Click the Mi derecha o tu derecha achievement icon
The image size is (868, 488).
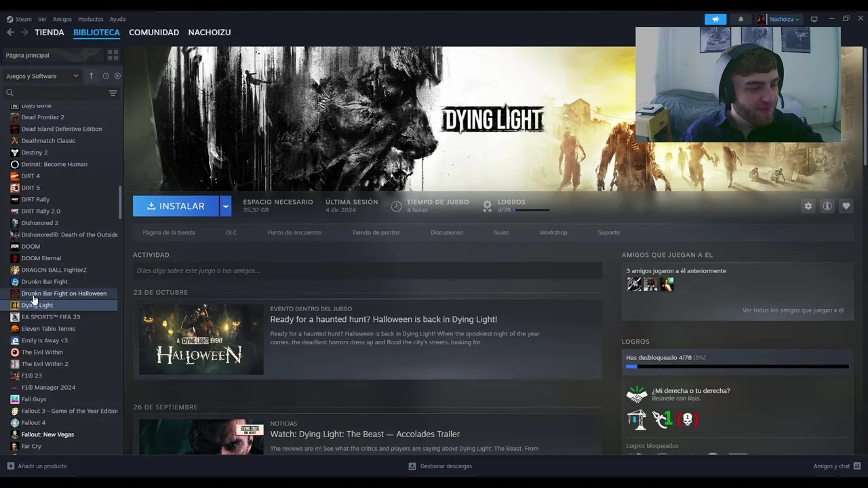pyautogui.click(x=637, y=394)
